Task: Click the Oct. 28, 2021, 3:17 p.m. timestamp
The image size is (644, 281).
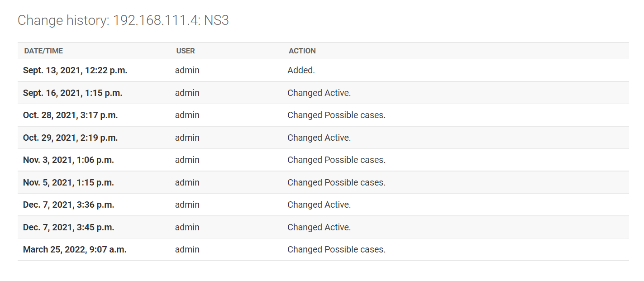Action: click(x=70, y=115)
